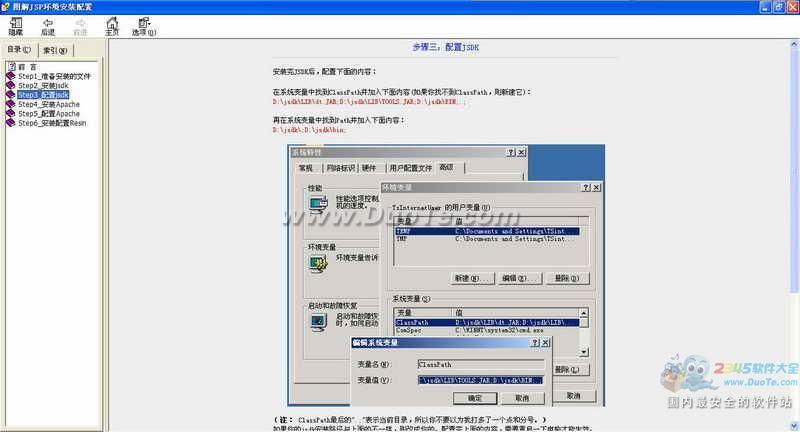Screen dimensions: 800x432
Task: Open the 主页 (Home) house icon
Action: point(112,23)
